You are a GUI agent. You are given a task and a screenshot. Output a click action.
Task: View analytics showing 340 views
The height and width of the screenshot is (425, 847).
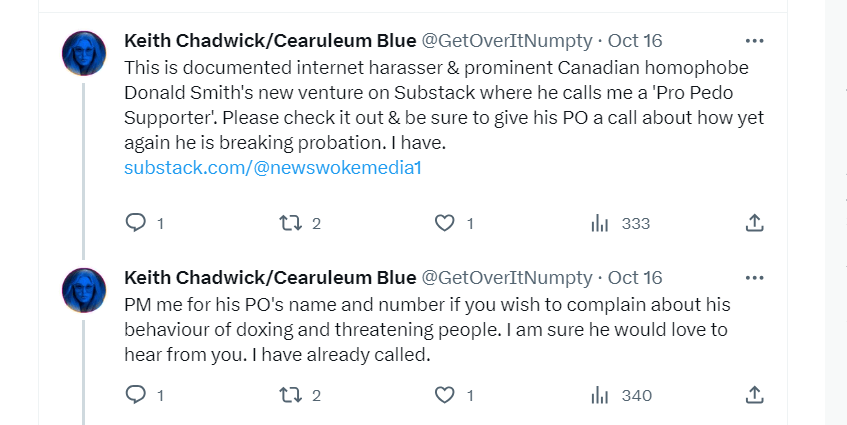tap(600, 396)
